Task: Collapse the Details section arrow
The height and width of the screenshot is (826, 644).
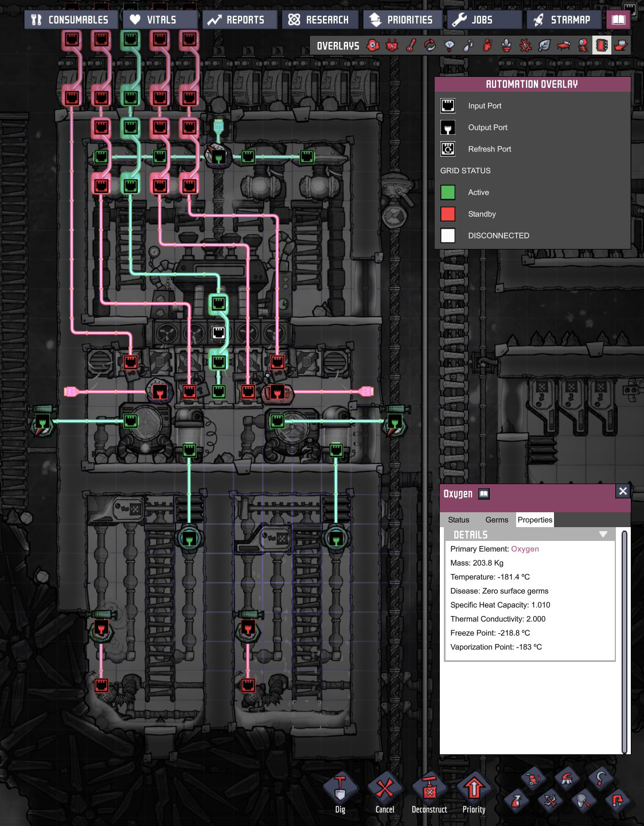Action: click(x=603, y=535)
